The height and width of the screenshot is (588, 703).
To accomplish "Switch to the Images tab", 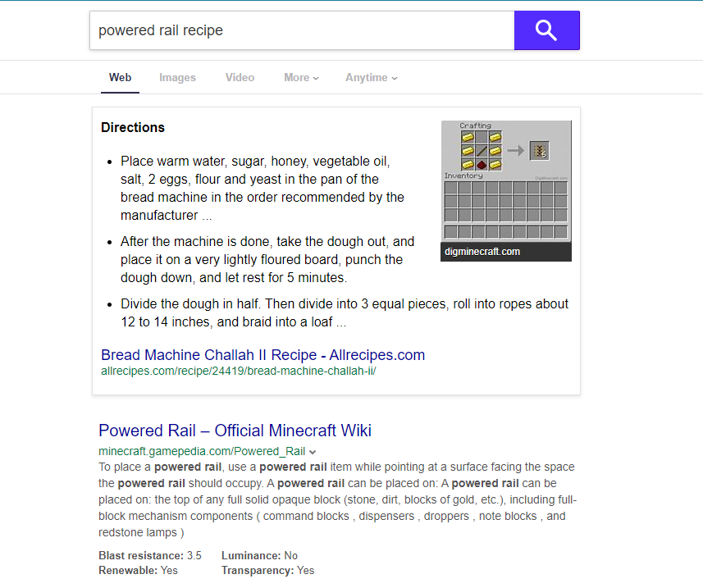I will tap(177, 78).
